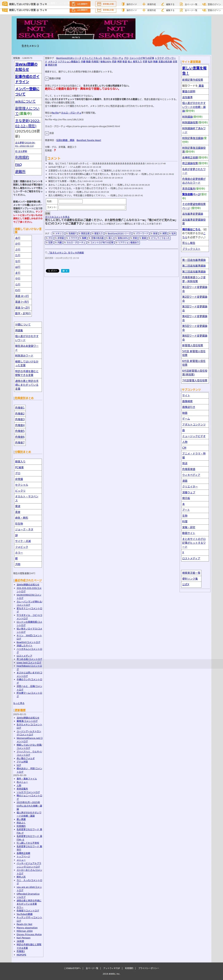Open 公式X link
This screenshot has width=223, height=980.
(x=185, y=584)
